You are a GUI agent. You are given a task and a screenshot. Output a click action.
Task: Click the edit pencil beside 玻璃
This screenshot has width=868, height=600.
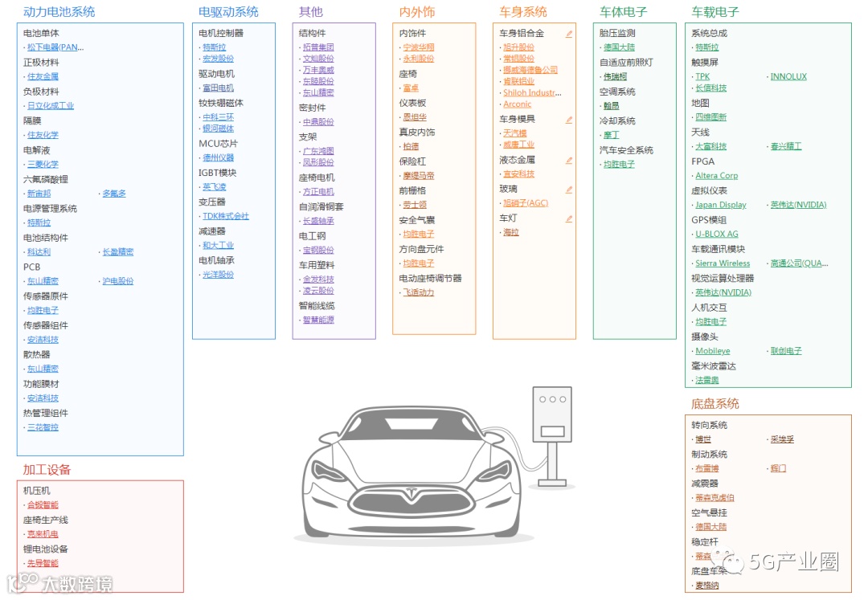[x=568, y=190]
